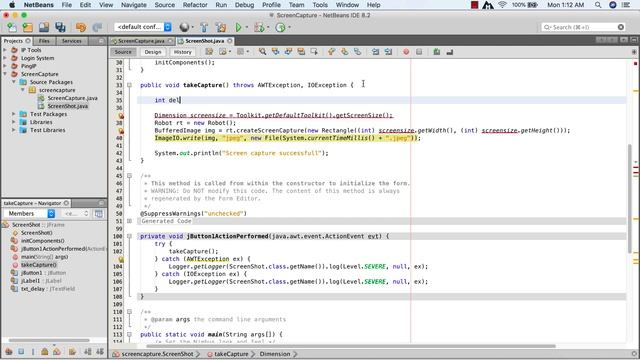Click the Clean and Build icon

pyautogui.click(x=221, y=27)
